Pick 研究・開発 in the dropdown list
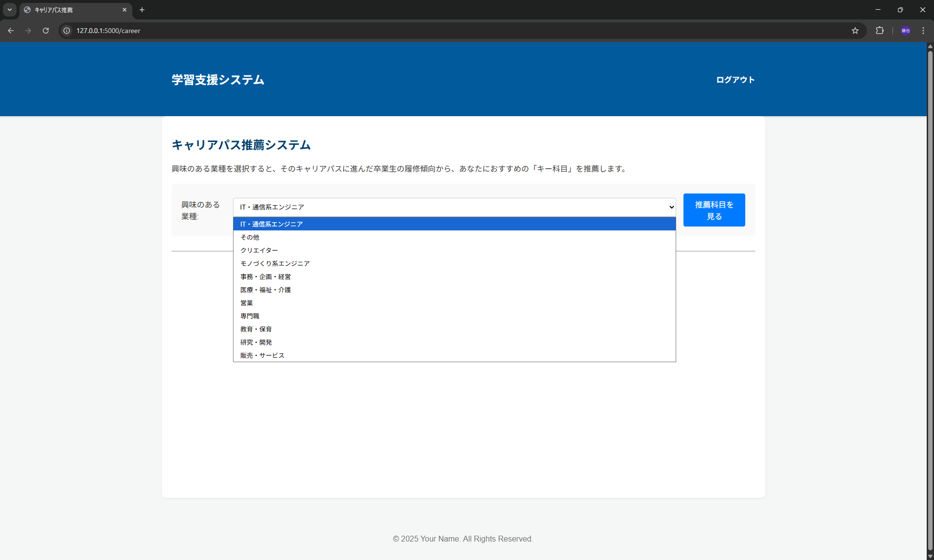934x560 pixels. [256, 342]
